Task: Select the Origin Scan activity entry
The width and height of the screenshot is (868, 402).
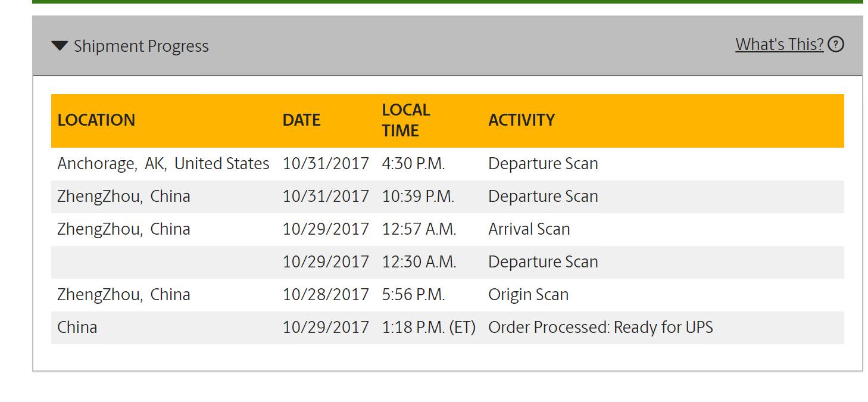Action: [x=528, y=295]
